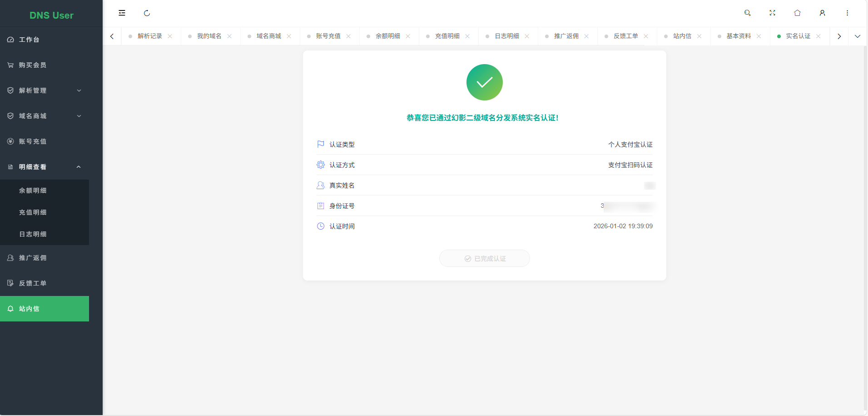Go to the homepage icon

coord(796,13)
